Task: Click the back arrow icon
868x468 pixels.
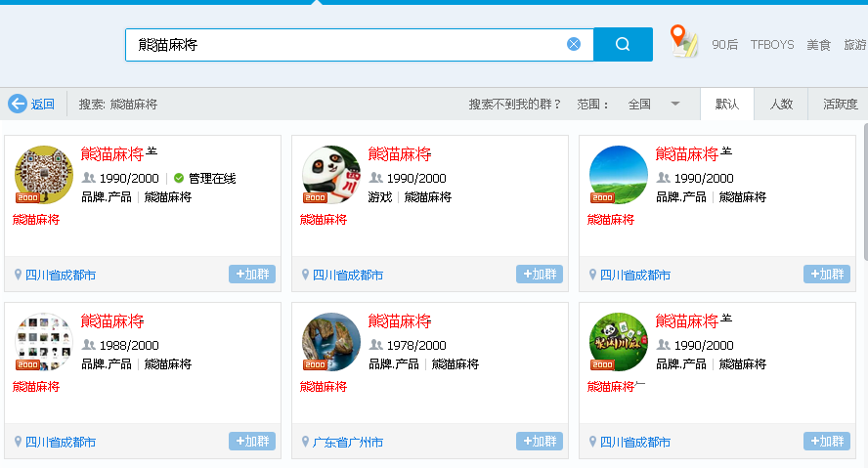Action: (x=18, y=105)
